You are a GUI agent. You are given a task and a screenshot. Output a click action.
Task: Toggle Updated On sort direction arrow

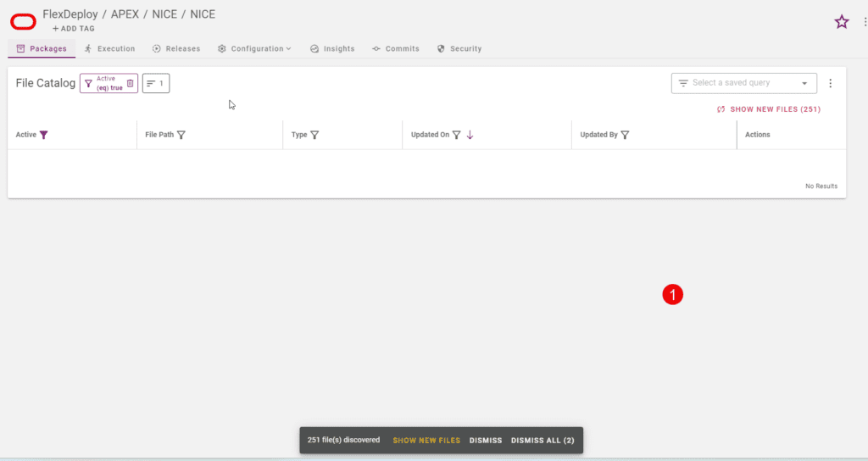(x=470, y=135)
